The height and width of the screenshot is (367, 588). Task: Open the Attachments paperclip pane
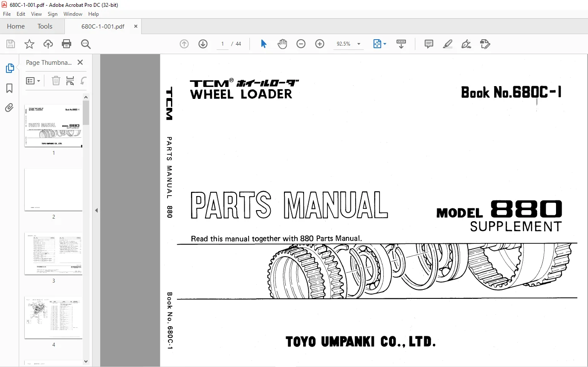[9, 108]
